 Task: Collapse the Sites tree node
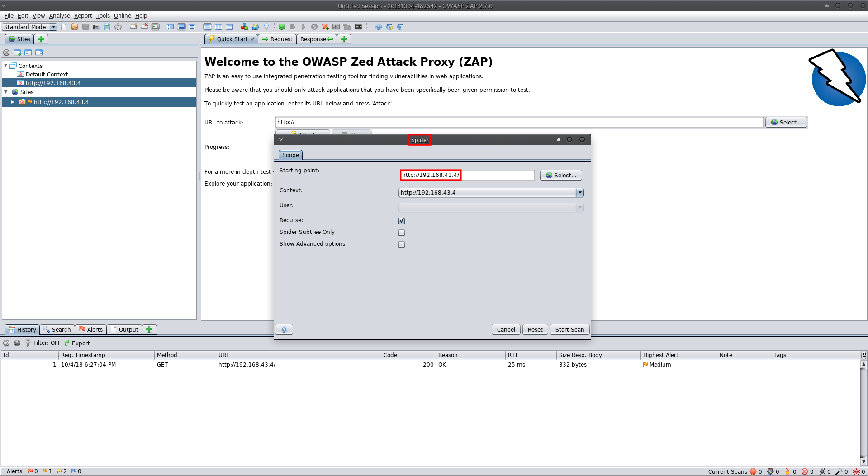pyautogui.click(x=6, y=92)
